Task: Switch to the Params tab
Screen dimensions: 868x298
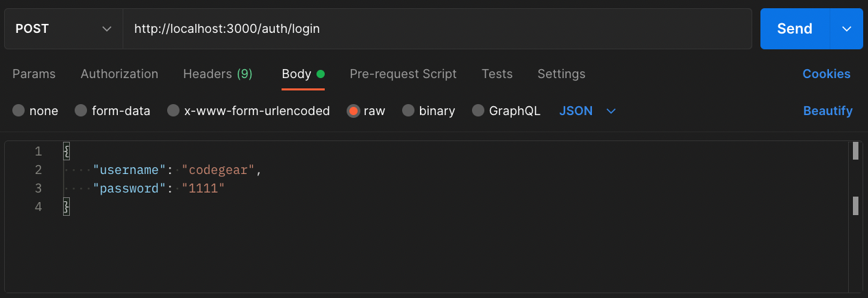Action: (34, 74)
